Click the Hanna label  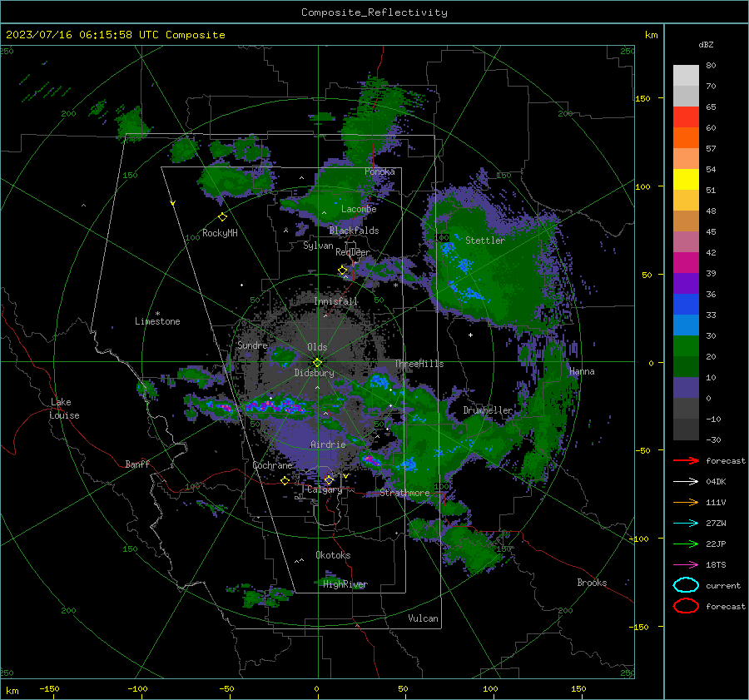click(x=582, y=372)
